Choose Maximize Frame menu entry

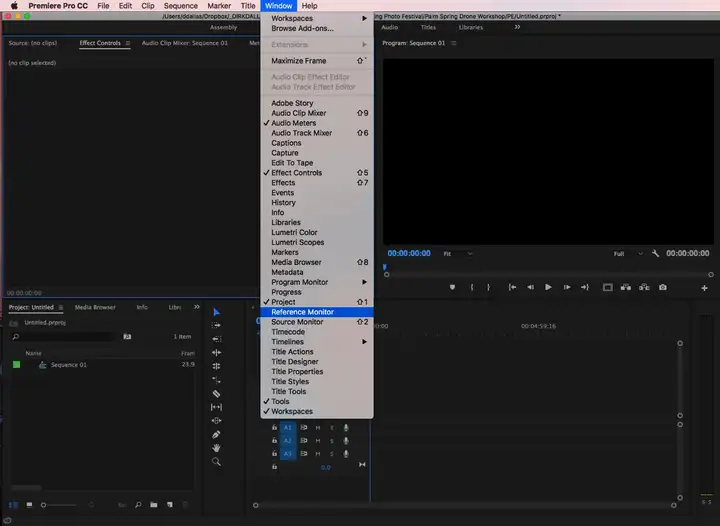[x=317, y=61]
